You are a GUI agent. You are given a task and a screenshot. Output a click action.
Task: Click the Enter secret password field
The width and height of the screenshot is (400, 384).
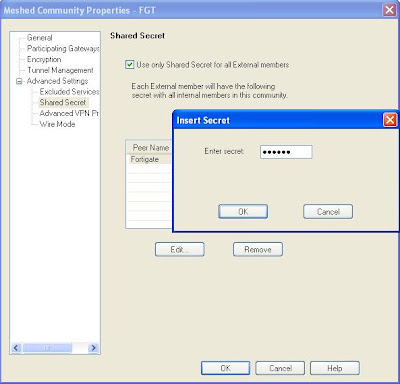(286, 152)
